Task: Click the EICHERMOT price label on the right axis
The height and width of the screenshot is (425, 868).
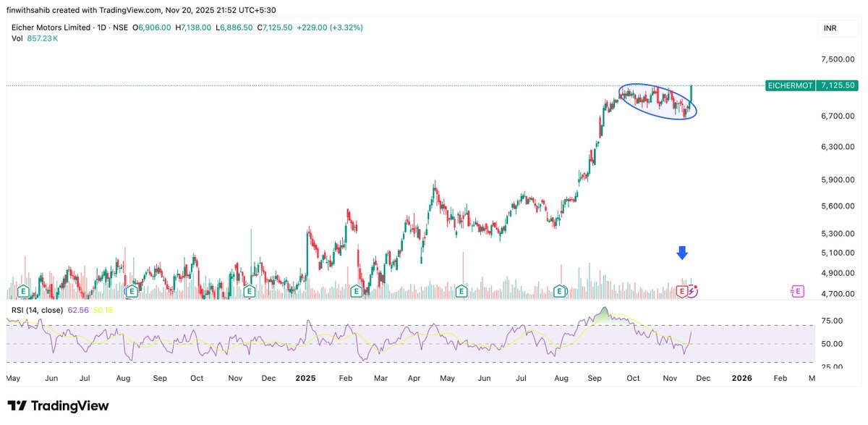Action: coord(790,85)
